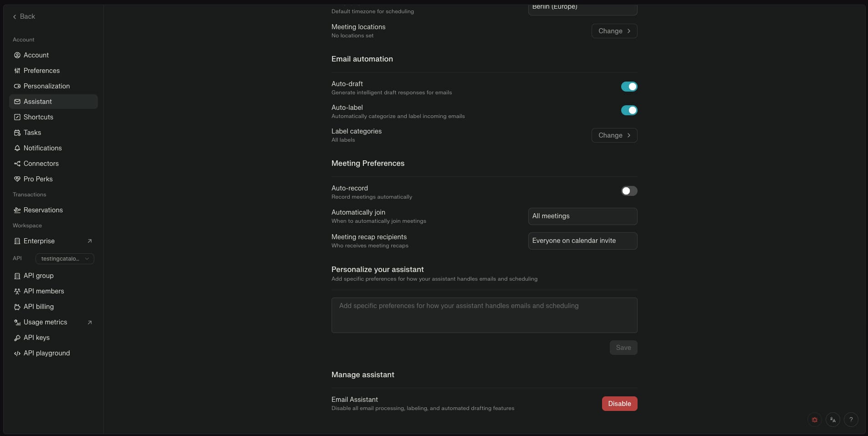The width and height of the screenshot is (868, 436).
Task: Click Change for Label categories
Action: click(614, 135)
